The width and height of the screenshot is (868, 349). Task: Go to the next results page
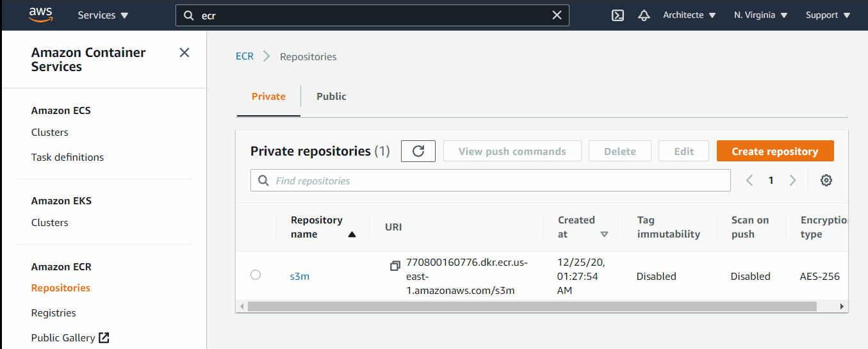click(x=792, y=181)
